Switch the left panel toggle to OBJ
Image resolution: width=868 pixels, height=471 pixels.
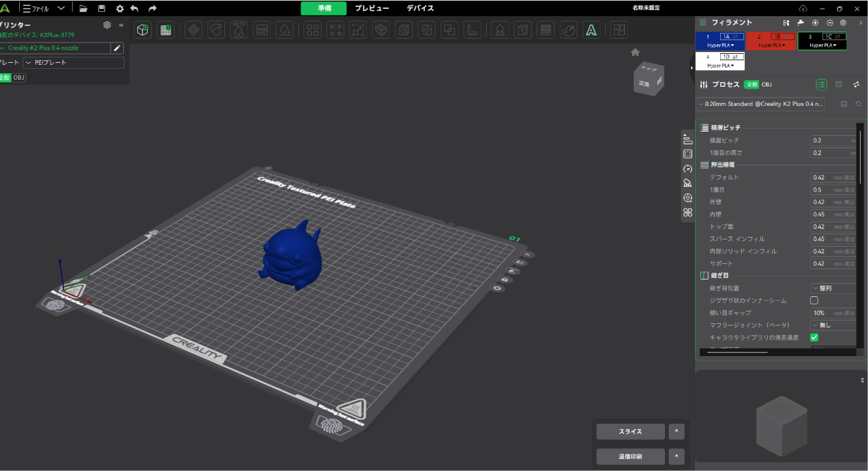[x=19, y=78]
